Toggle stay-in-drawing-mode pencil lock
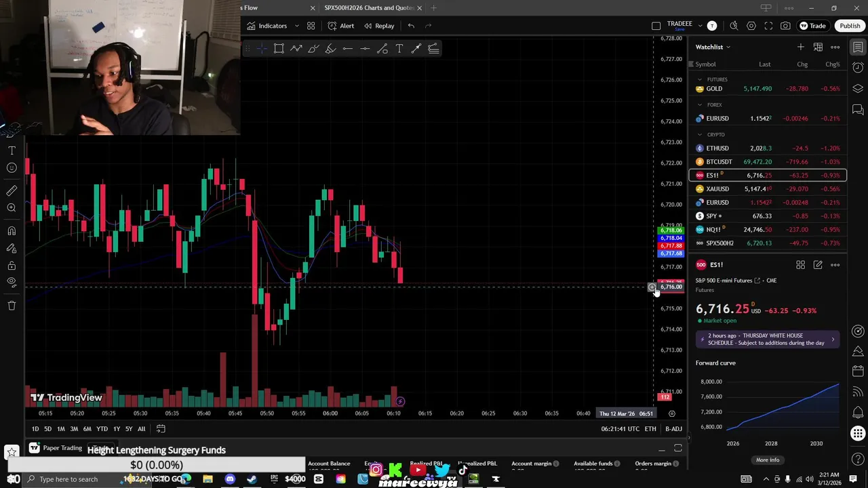Screen dimensions: 868x488 12,249
